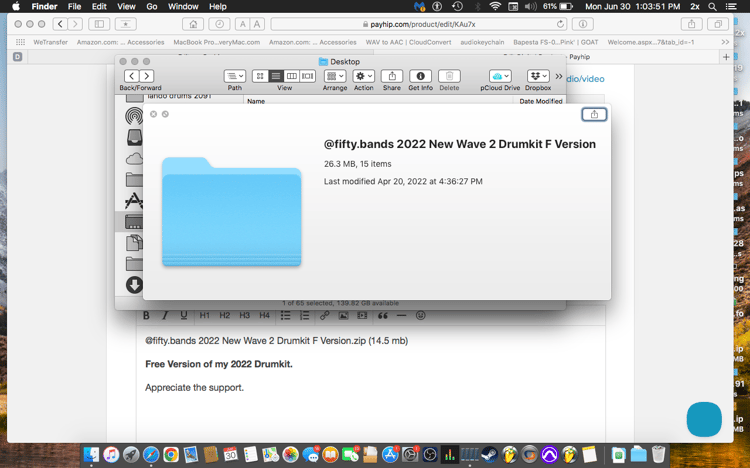Open Google Chrome from the Dock
Image resolution: width=750 pixels, height=468 pixels.
point(170,454)
